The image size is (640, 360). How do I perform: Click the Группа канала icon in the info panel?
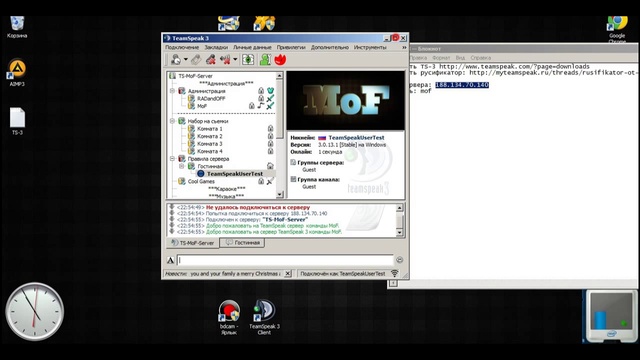point(293,179)
